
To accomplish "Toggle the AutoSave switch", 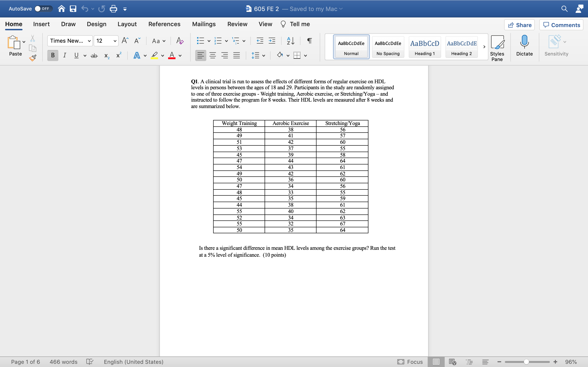I will (x=43, y=9).
